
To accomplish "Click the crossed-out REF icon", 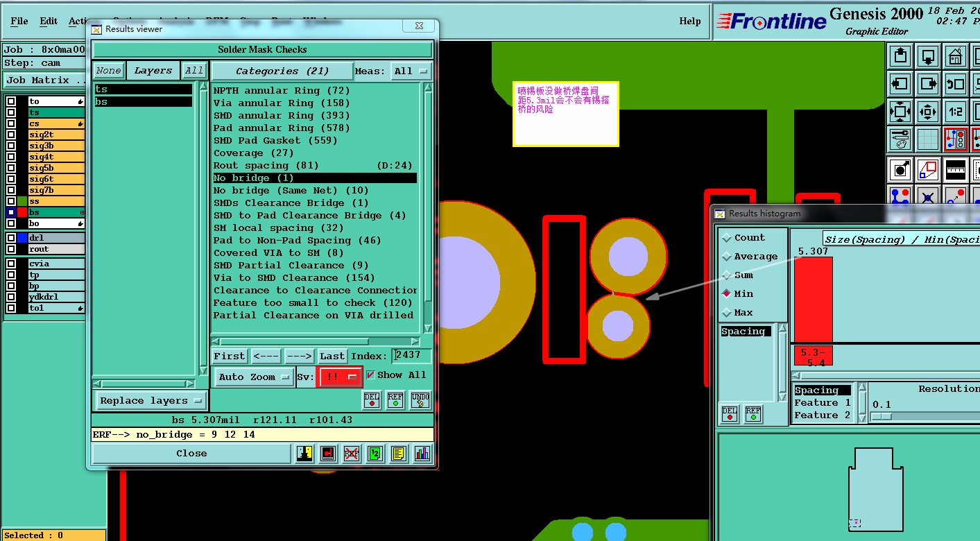I will [x=352, y=454].
